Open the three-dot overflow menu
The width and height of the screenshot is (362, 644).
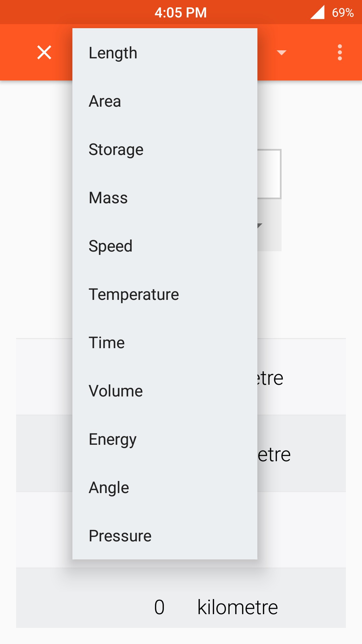tap(340, 52)
